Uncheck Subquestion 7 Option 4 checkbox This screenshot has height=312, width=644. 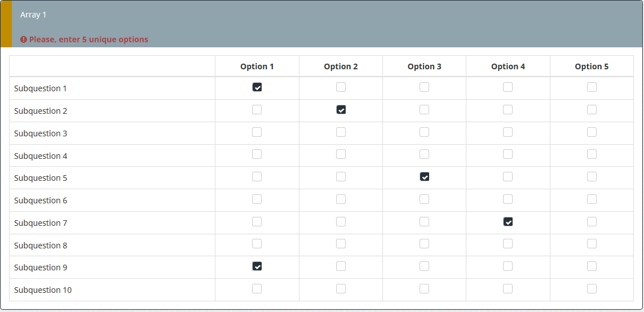point(508,222)
